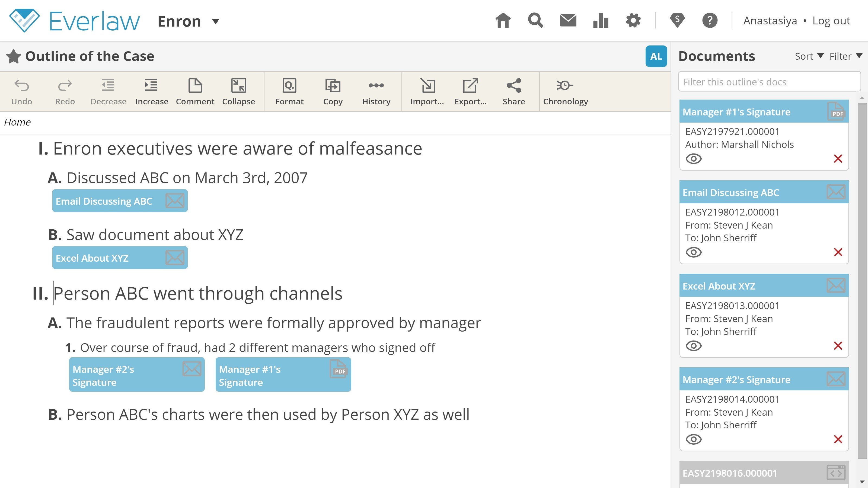Toggle eye icon on Excel About XYZ card
The height and width of the screenshot is (488, 868).
(x=694, y=346)
